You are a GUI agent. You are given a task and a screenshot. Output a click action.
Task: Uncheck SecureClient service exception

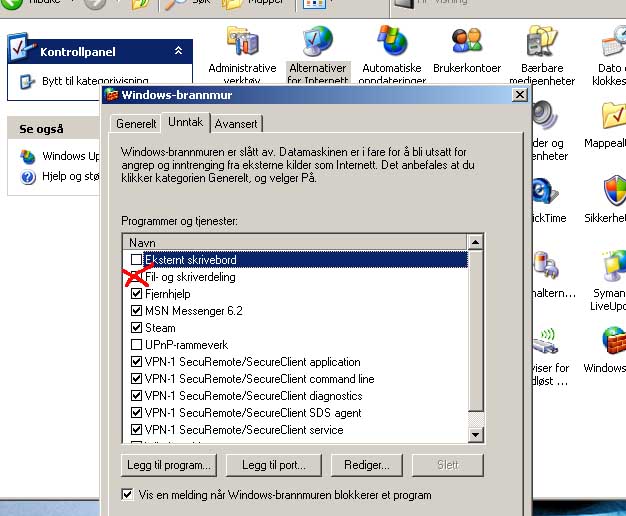click(x=136, y=429)
